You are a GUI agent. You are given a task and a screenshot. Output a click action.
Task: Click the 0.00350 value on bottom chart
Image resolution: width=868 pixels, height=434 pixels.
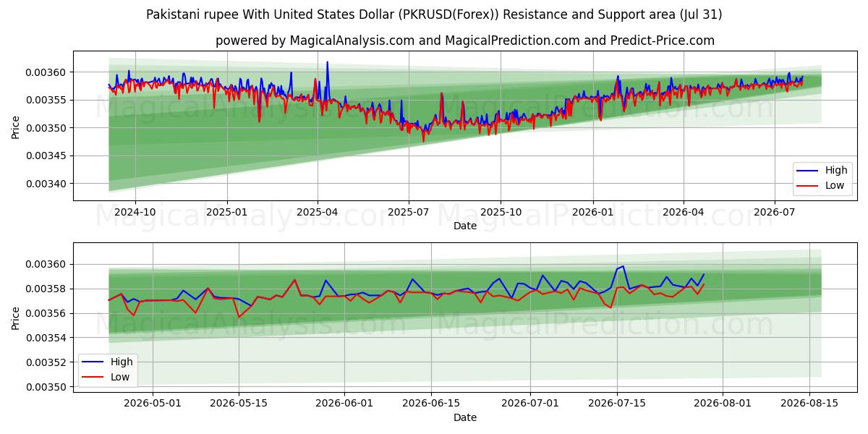(47, 387)
